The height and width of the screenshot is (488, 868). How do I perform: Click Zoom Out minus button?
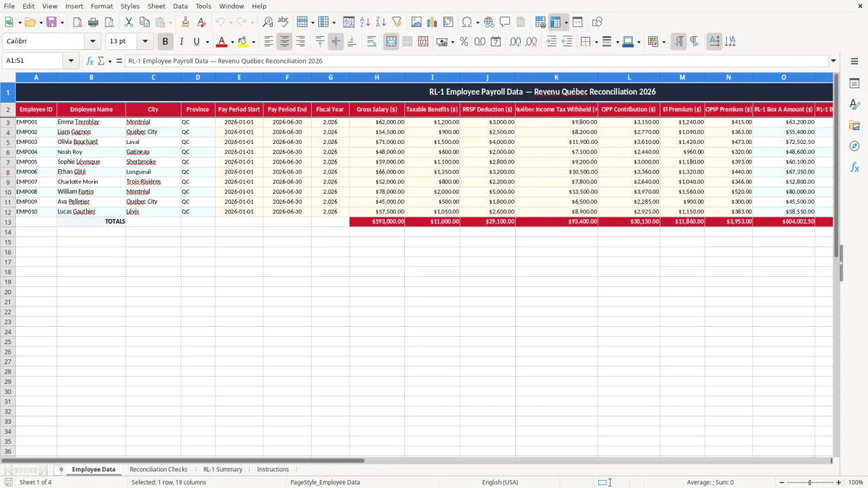coord(782,482)
